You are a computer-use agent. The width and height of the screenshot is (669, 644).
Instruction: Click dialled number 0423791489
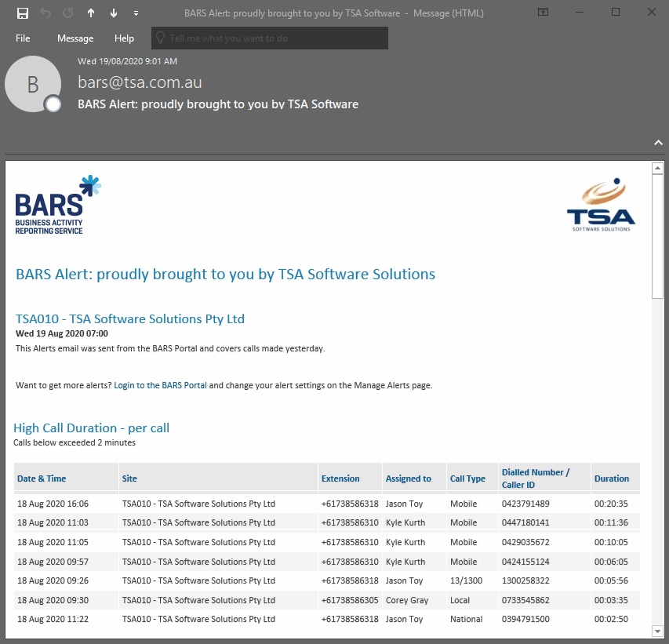(x=525, y=504)
